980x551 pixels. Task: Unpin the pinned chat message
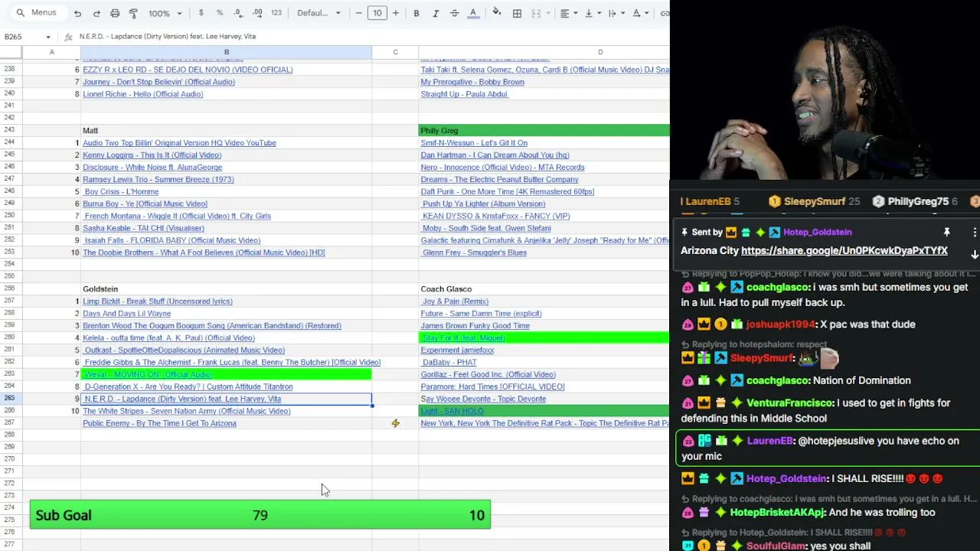[x=946, y=232]
